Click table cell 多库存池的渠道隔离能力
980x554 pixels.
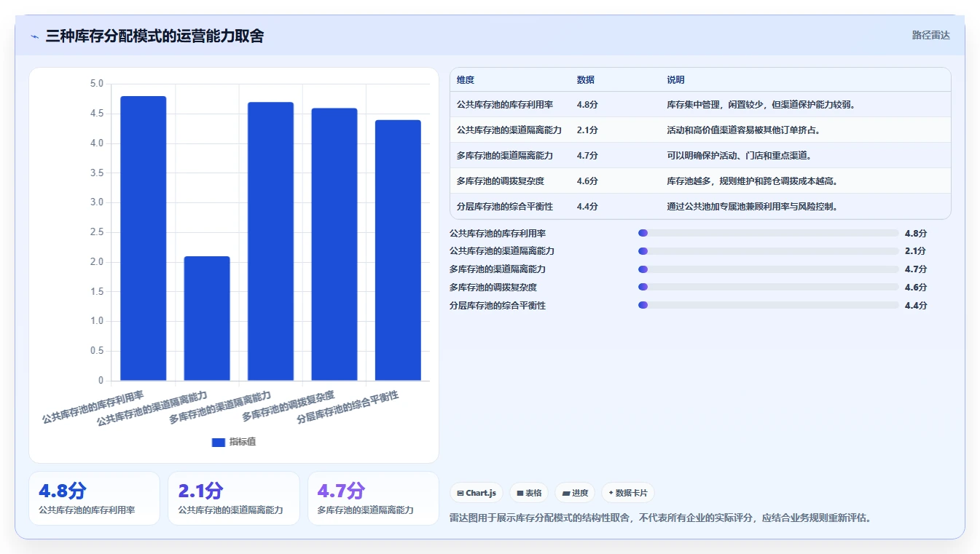505,156
